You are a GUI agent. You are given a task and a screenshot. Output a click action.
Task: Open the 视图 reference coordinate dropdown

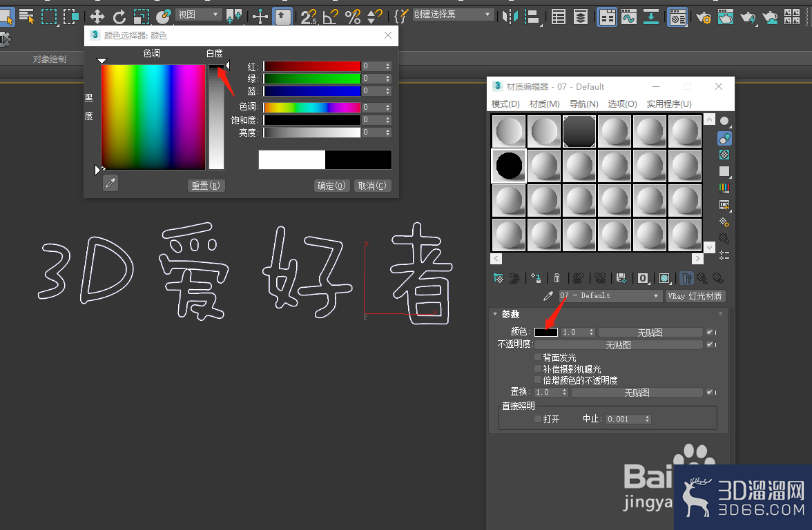click(x=199, y=15)
